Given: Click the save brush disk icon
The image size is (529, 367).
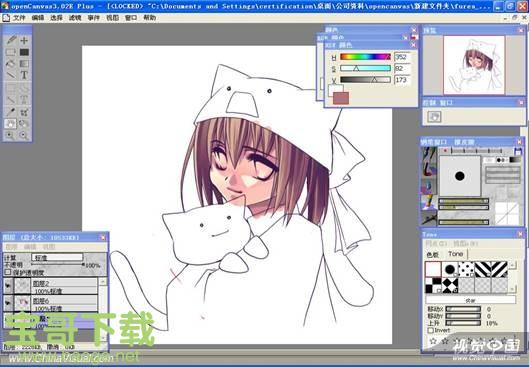Looking at the screenshot, I should (518, 151).
